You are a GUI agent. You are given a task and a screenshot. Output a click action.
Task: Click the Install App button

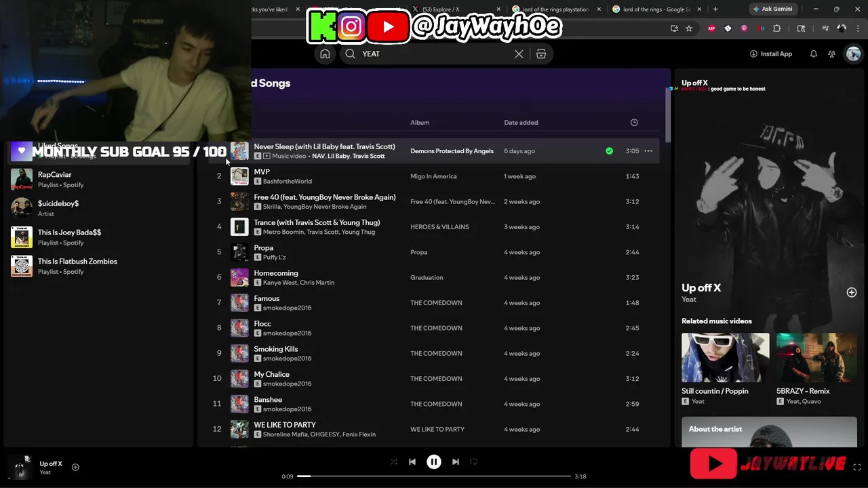771,54
